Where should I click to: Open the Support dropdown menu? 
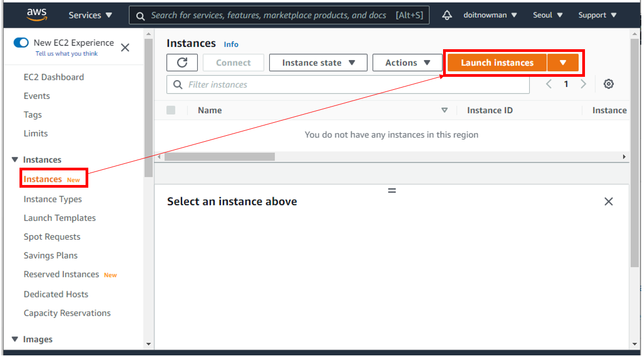pos(597,15)
